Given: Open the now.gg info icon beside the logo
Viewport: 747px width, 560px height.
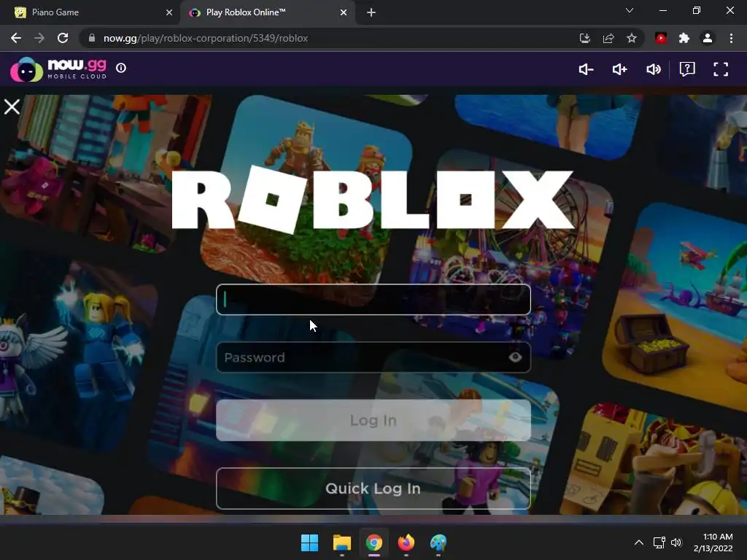Looking at the screenshot, I should coord(121,68).
